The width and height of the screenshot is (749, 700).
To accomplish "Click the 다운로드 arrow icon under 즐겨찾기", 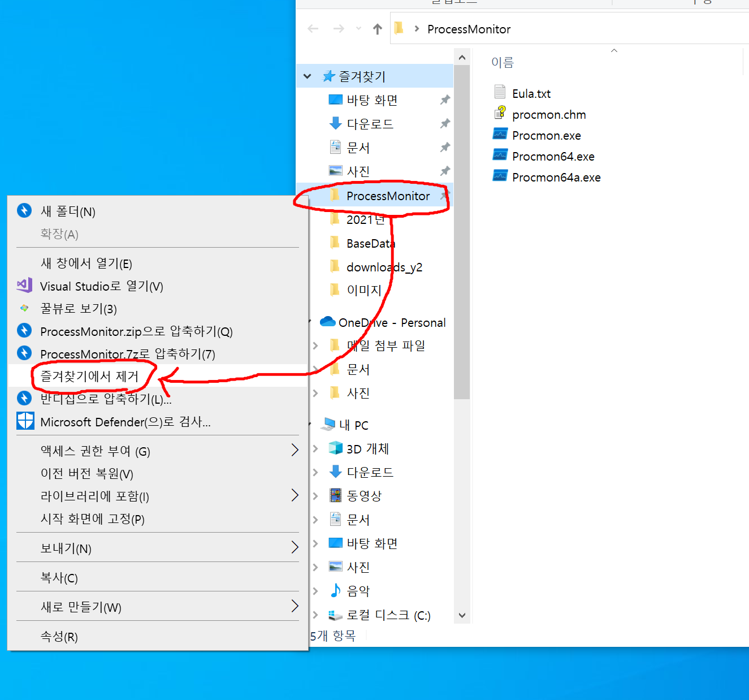I will click(335, 123).
